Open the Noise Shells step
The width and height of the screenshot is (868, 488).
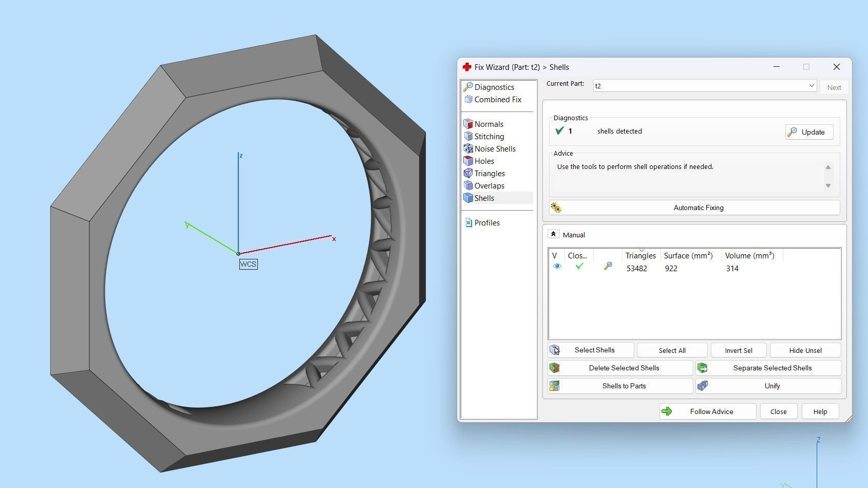[x=489, y=149]
